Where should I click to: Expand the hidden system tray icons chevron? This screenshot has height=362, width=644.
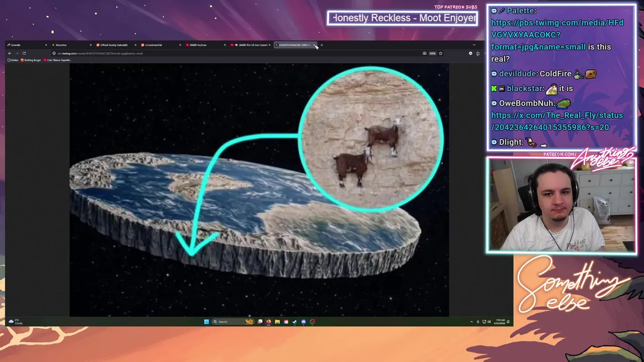471,322
